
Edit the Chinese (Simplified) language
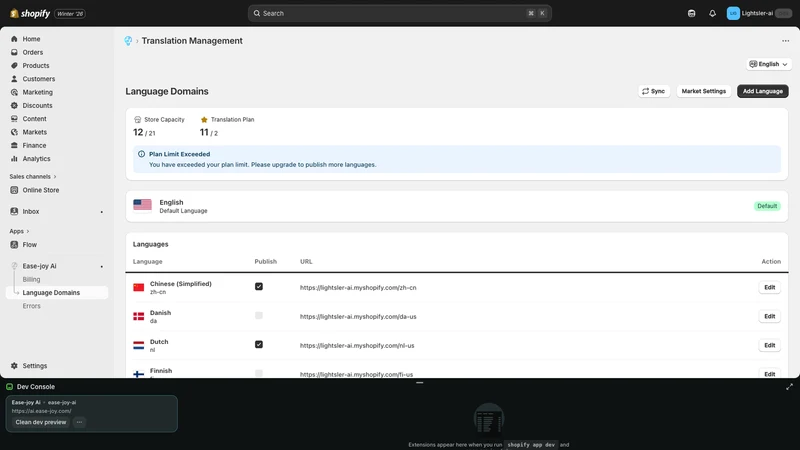pyautogui.click(x=769, y=287)
